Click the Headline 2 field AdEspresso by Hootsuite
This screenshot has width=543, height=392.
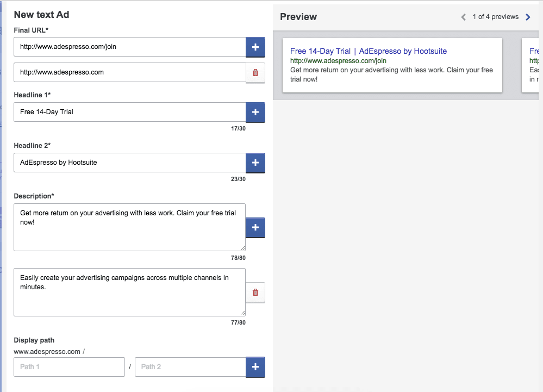pyautogui.click(x=129, y=163)
